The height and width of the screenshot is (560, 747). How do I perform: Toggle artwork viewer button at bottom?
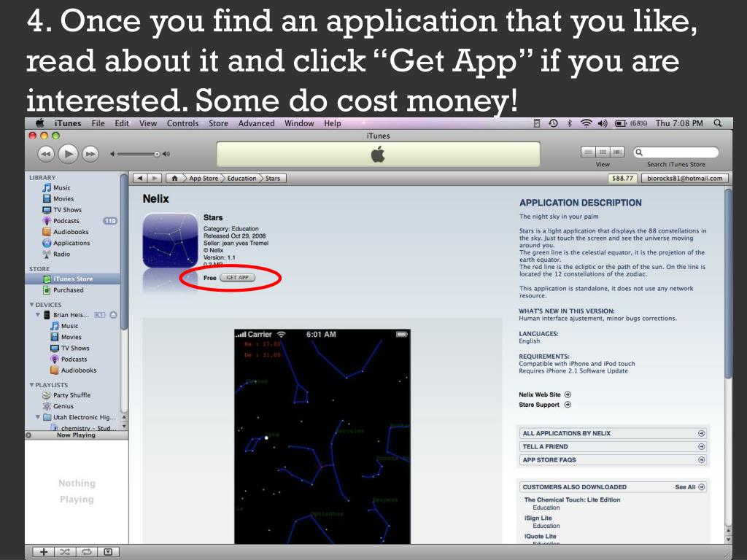click(x=108, y=552)
